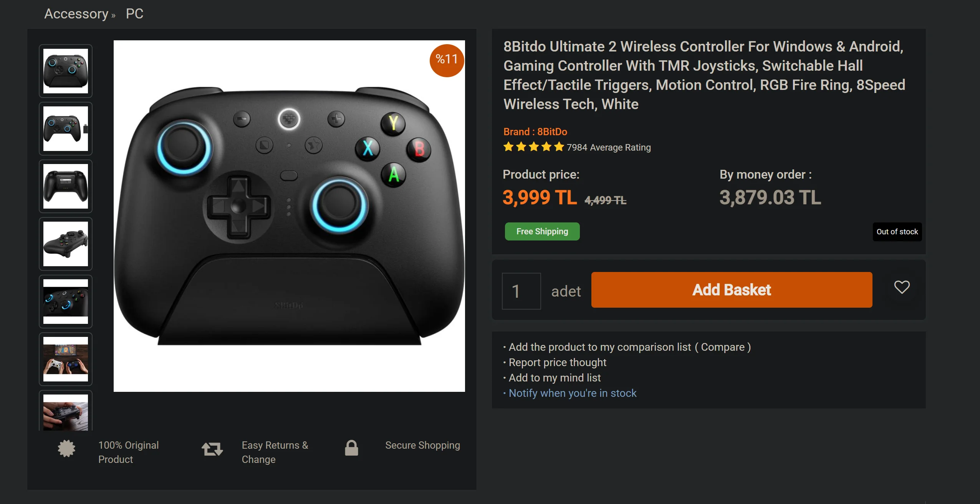Screen dimensions: 980x504
Task: Select Add to my mind list
Action: [x=555, y=378]
